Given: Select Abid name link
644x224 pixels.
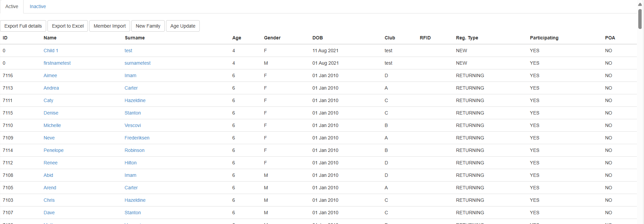Looking at the screenshot, I should [x=48, y=175].
